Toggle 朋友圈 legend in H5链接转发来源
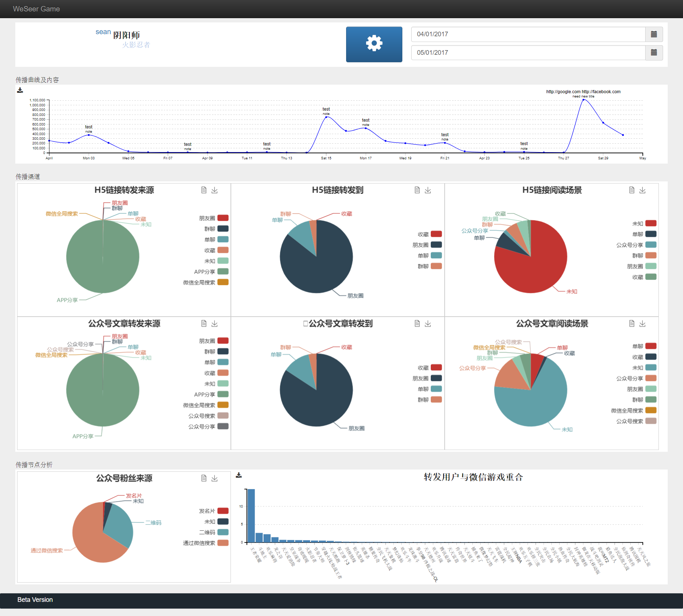The width and height of the screenshot is (683, 616). 223,218
